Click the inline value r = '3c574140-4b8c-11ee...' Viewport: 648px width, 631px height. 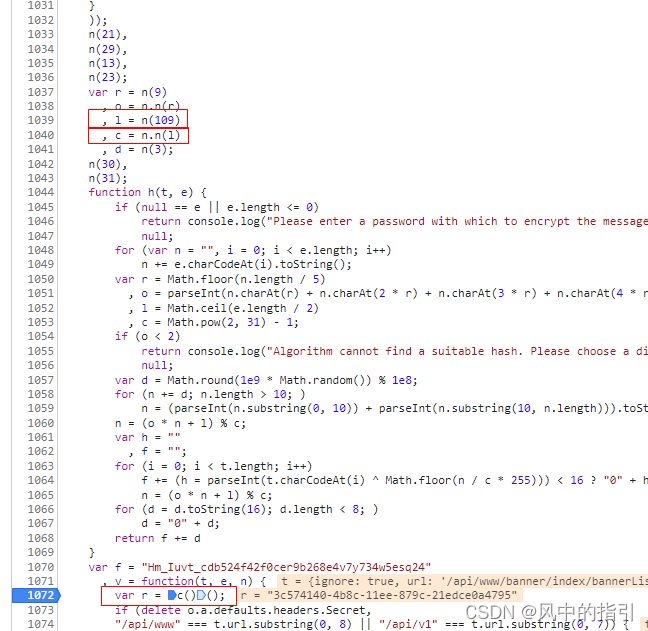click(x=379, y=595)
